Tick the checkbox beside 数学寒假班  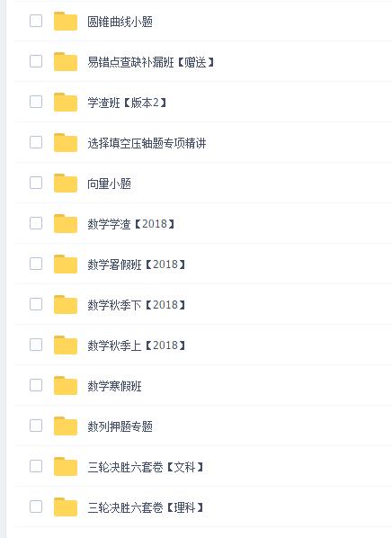tap(36, 385)
